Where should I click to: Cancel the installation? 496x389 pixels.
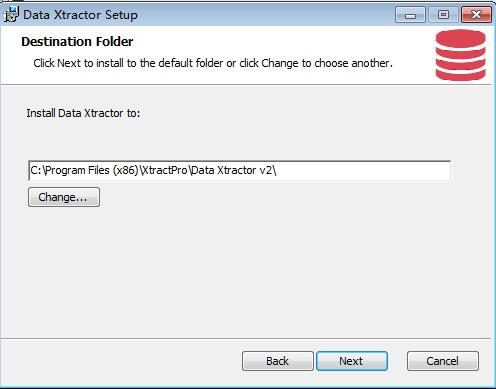pos(443,361)
